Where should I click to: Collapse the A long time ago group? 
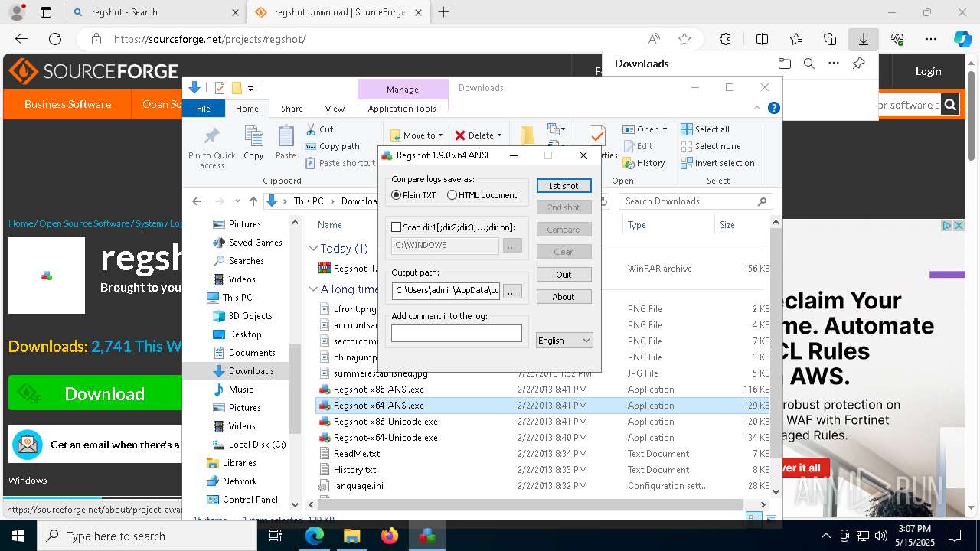[x=313, y=289]
